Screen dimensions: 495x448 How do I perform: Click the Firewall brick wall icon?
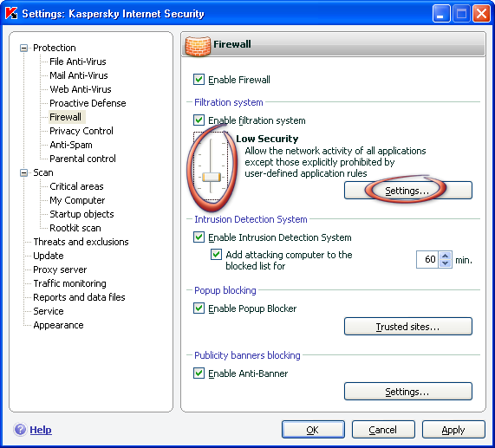[198, 46]
